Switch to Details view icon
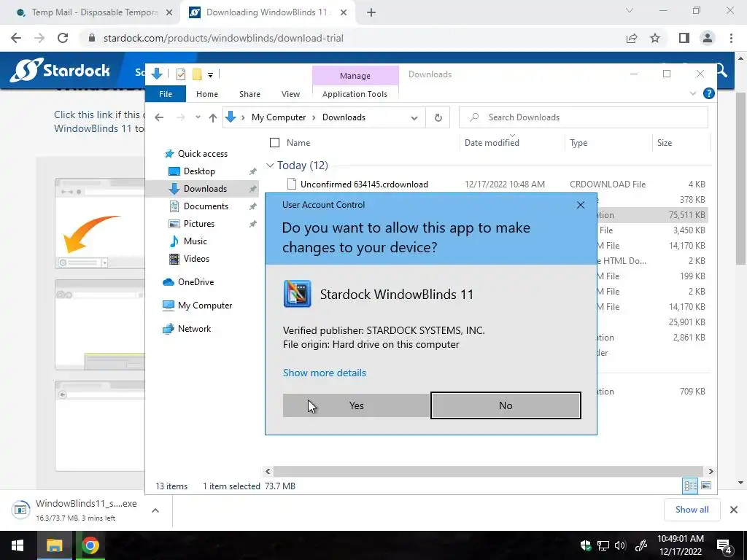This screenshot has height=560, width=747. tap(690, 486)
